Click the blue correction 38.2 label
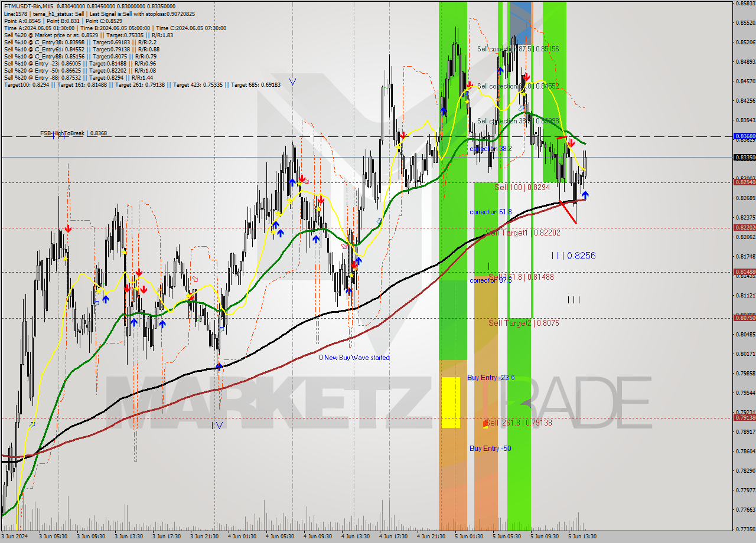The image size is (756, 543). click(490, 149)
